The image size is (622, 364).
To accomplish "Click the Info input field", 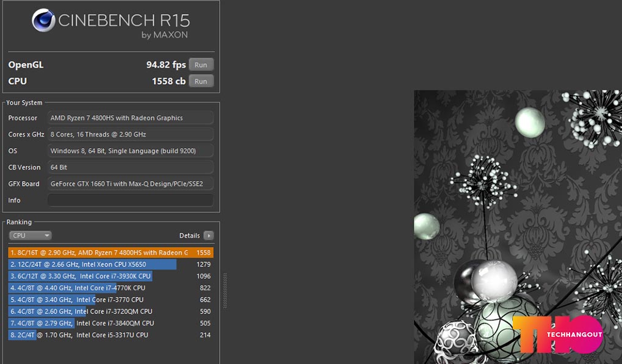I will [x=130, y=200].
